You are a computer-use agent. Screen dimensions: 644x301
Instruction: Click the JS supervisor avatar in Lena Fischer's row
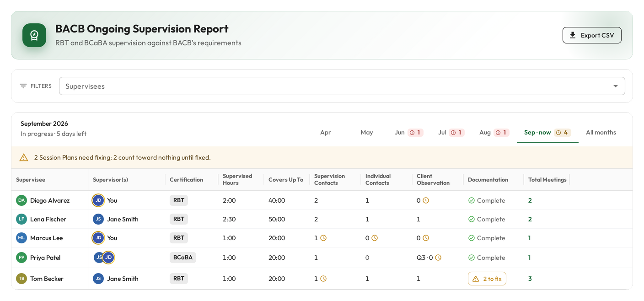pyautogui.click(x=98, y=219)
